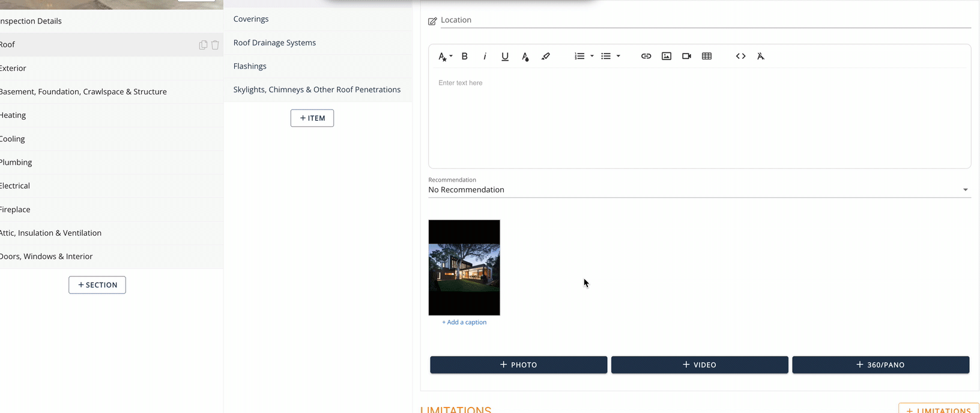Screen dimensions: 980x413
Task: Click the + PHOTO button
Action: [518, 365]
